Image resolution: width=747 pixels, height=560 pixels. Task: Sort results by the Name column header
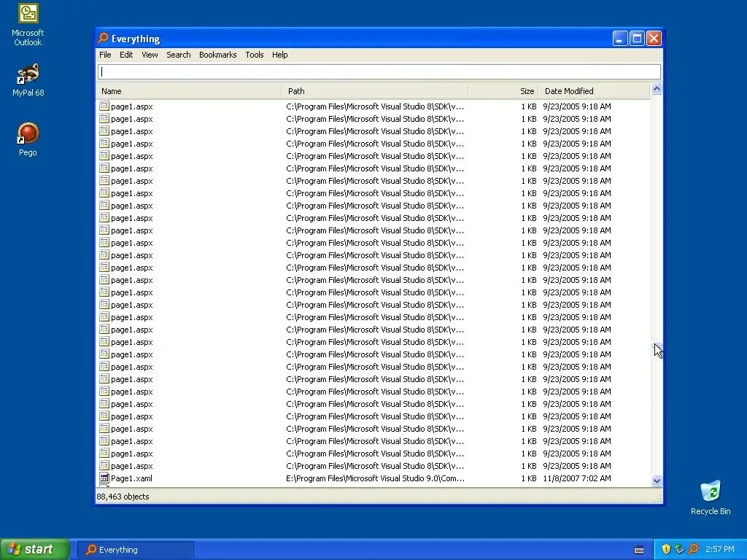coord(189,91)
